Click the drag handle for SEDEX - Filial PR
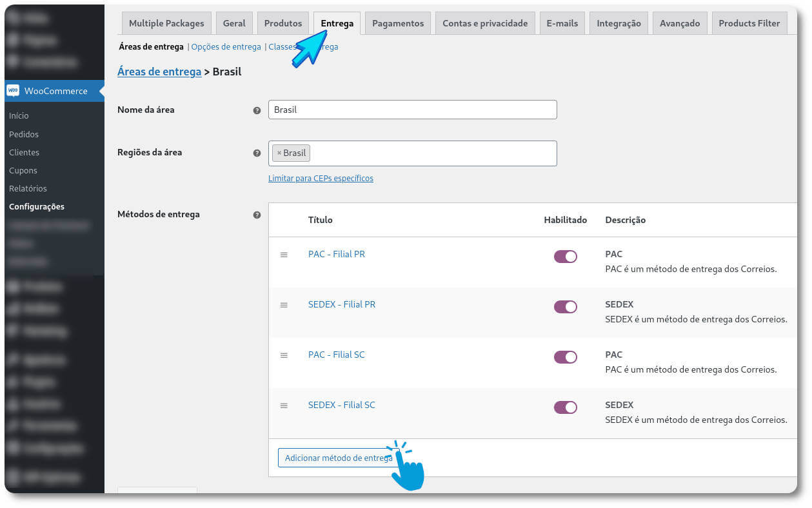Screen dimensions: 812x508 (284, 305)
